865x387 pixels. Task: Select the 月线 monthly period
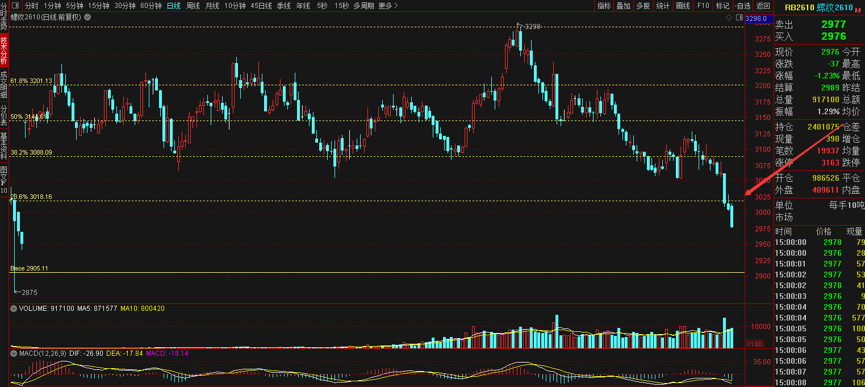coord(212,6)
